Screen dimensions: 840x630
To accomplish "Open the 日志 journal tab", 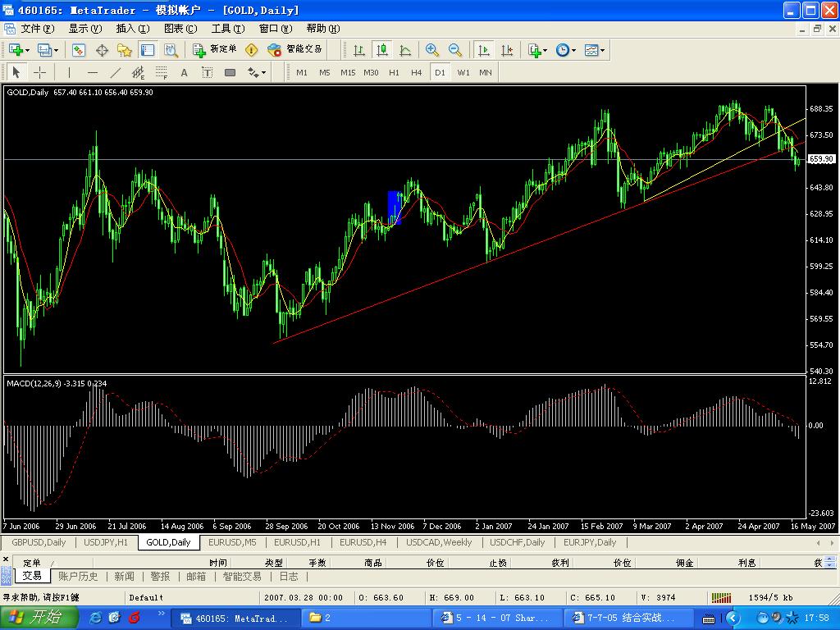I will [x=289, y=577].
